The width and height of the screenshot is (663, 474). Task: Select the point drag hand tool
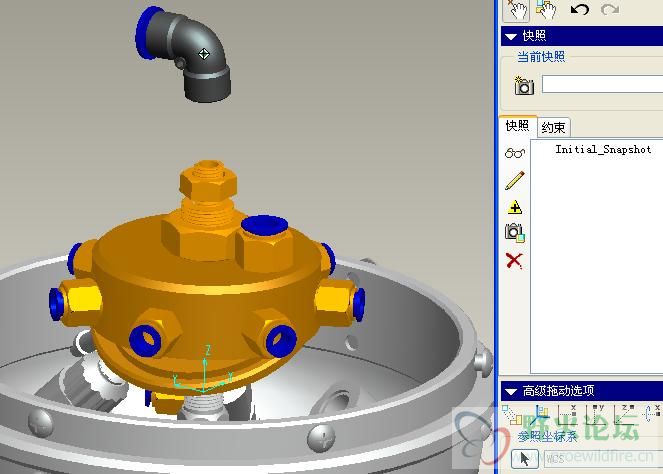(516, 10)
